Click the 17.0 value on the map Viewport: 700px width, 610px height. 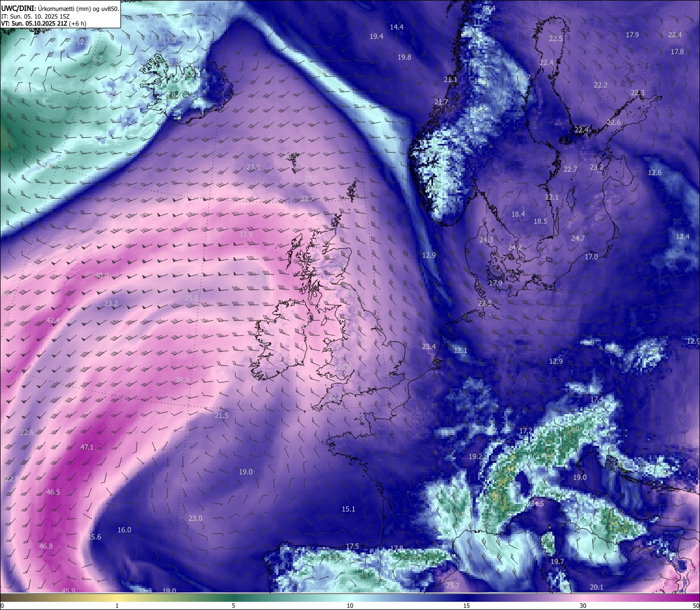click(x=591, y=257)
